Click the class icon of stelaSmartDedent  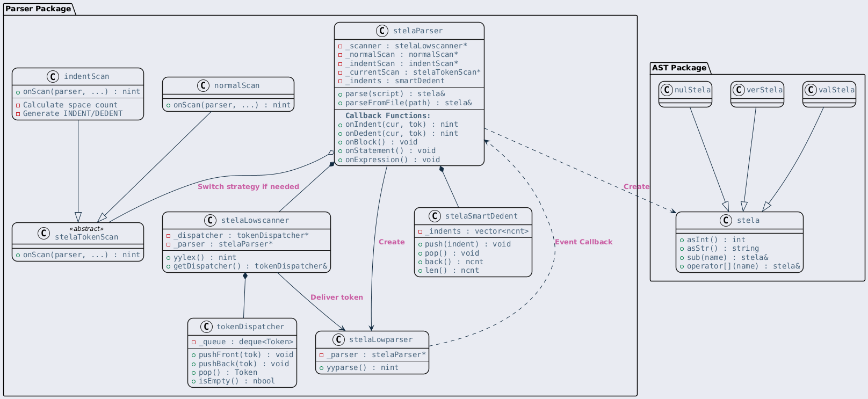point(435,216)
